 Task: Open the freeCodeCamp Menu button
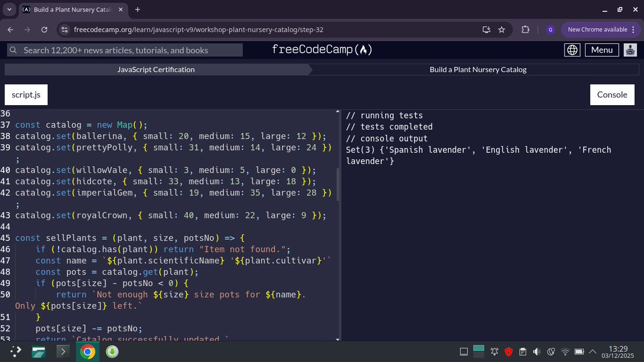(x=602, y=50)
